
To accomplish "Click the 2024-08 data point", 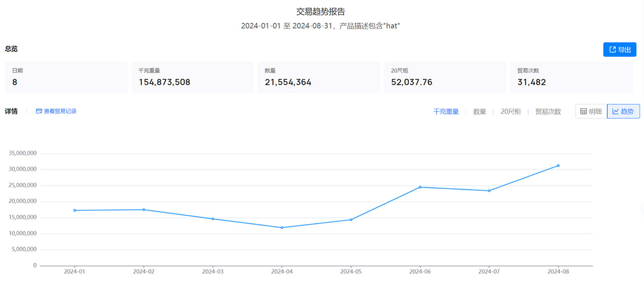I will (x=558, y=166).
